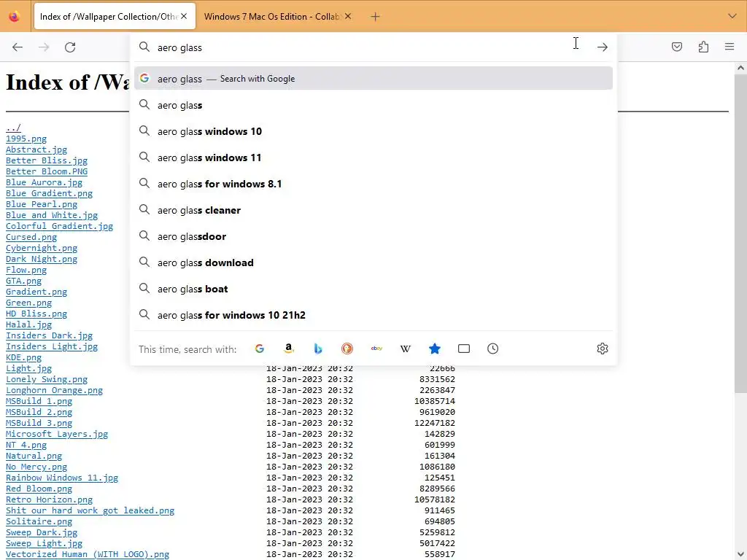Open a new tab with plus button

click(x=375, y=17)
